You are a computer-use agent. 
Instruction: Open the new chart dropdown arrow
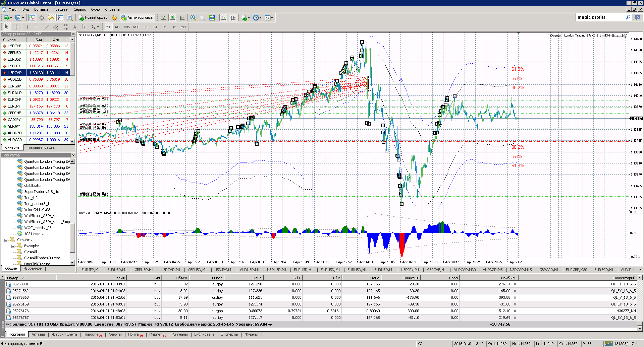[x=11, y=18]
